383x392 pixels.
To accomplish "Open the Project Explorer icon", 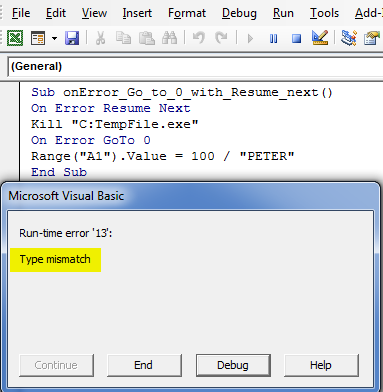I will click(x=349, y=38).
